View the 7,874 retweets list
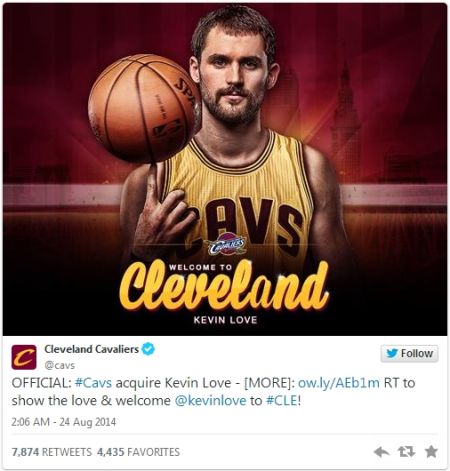The image size is (450, 471). point(52,452)
